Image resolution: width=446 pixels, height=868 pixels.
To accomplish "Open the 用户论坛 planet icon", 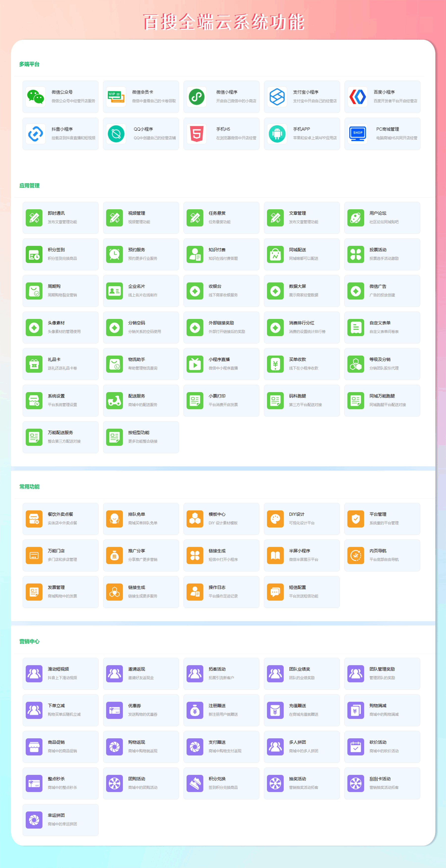I will click(x=356, y=218).
